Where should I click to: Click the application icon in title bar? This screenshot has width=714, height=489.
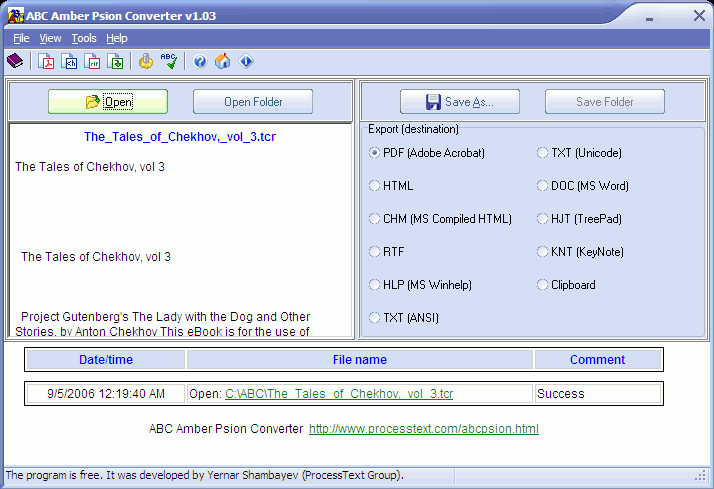15,15
